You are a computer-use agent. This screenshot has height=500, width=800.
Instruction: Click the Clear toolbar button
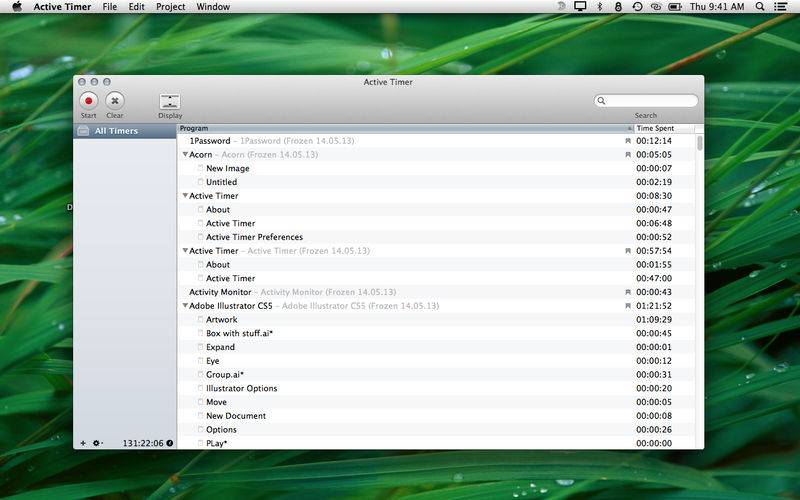click(x=115, y=101)
